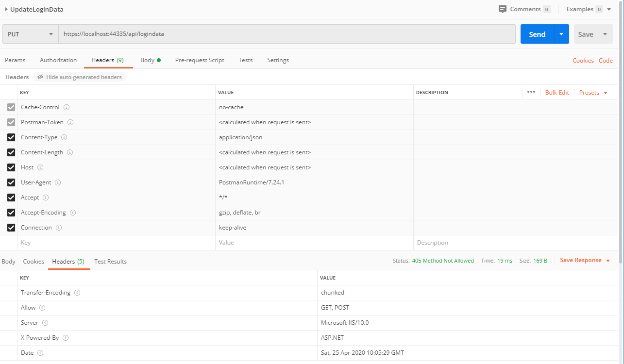Click info icon beside X-Powered-By header
This screenshot has height=364, width=624.
pos(66,338)
